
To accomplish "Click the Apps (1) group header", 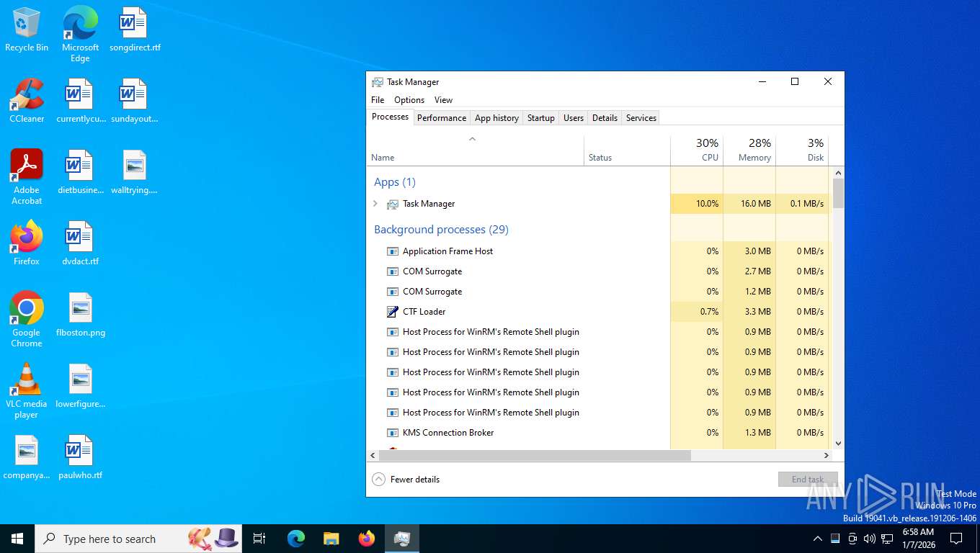I will (395, 182).
